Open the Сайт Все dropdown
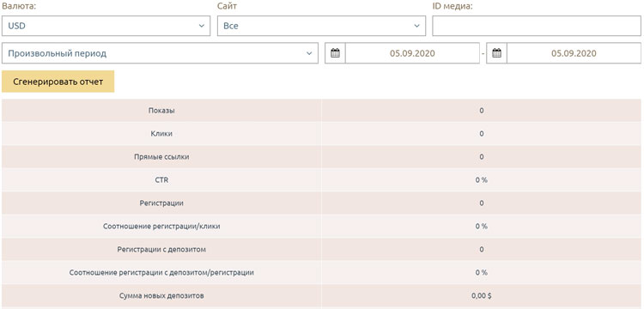Screen dimensions: 644x309 coord(321,26)
